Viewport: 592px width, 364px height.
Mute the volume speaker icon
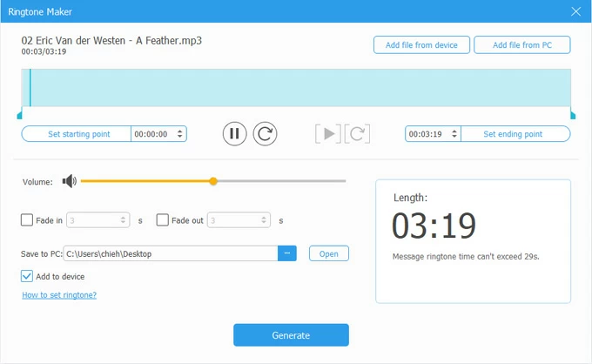pyautogui.click(x=69, y=181)
